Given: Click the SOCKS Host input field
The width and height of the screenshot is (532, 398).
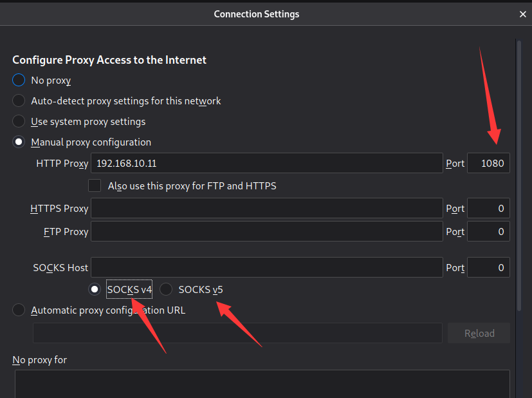Looking at the screenshot, I should point(266,267).
